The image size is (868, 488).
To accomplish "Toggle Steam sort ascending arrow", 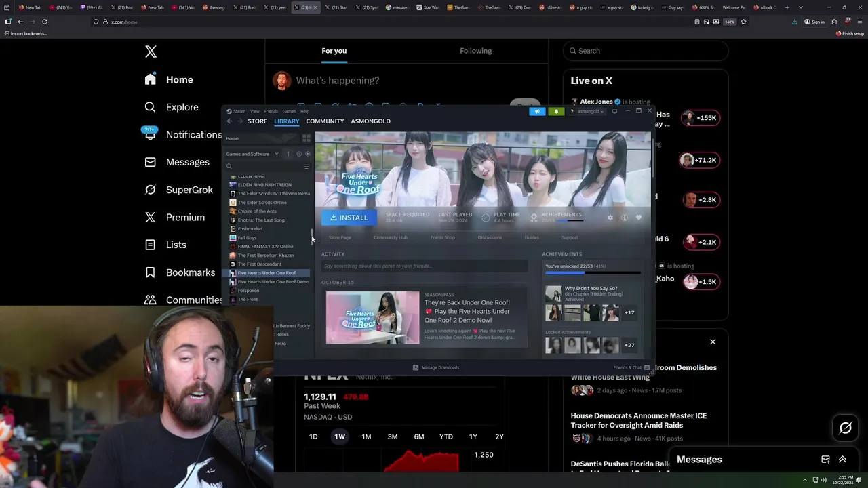I will pos(288,154).
